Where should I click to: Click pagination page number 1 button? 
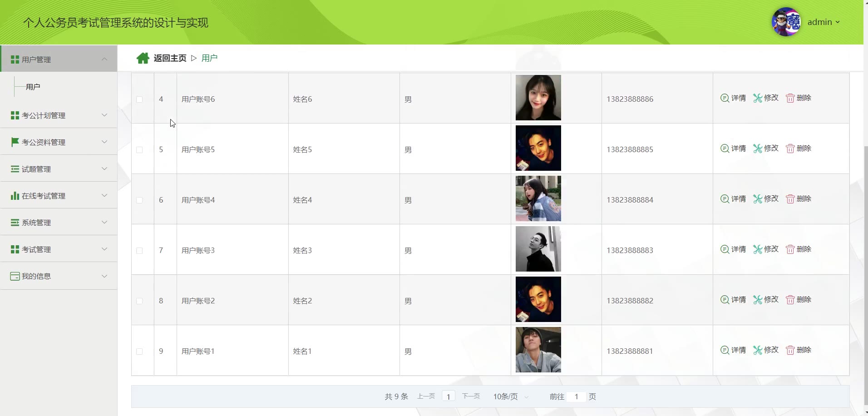coord(449,396)
